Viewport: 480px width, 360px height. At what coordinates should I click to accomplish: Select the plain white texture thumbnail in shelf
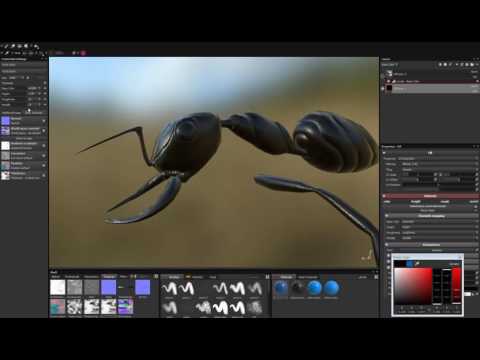[58, 287]
